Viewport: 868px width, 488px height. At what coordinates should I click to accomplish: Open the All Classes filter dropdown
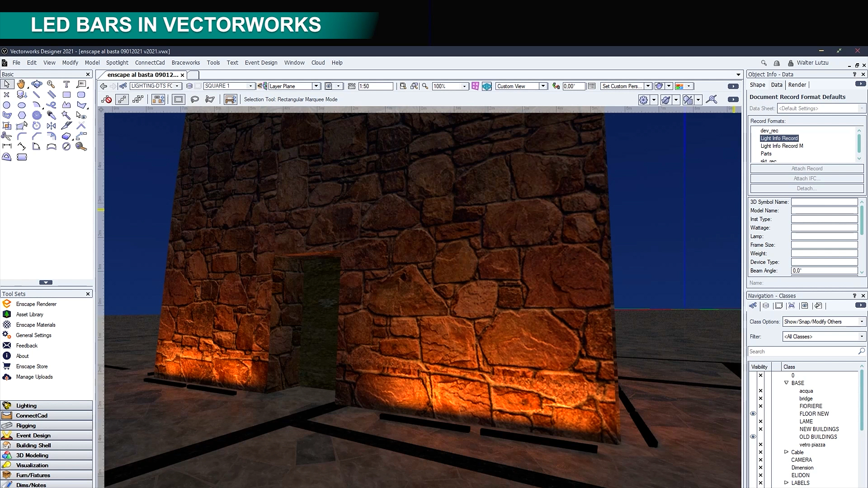[824, 337]
